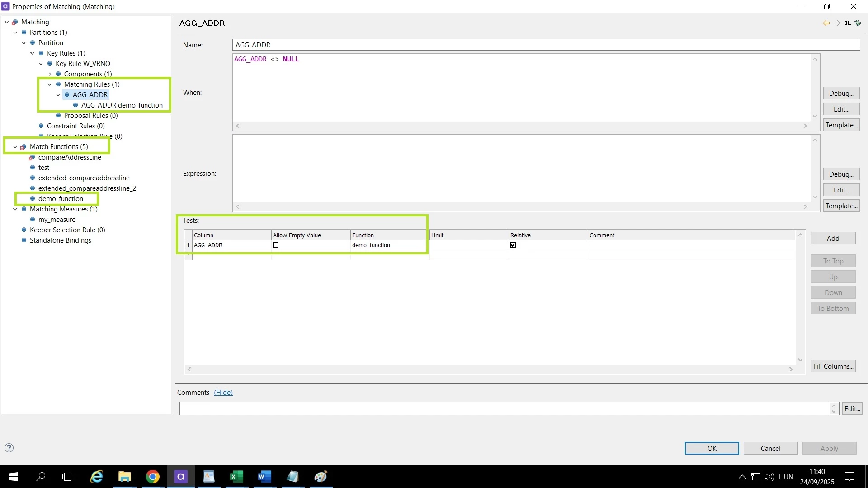Enable Allow Empty Value for AGG_ADDR
Screen dimensions: 868x488
(275, 245)
